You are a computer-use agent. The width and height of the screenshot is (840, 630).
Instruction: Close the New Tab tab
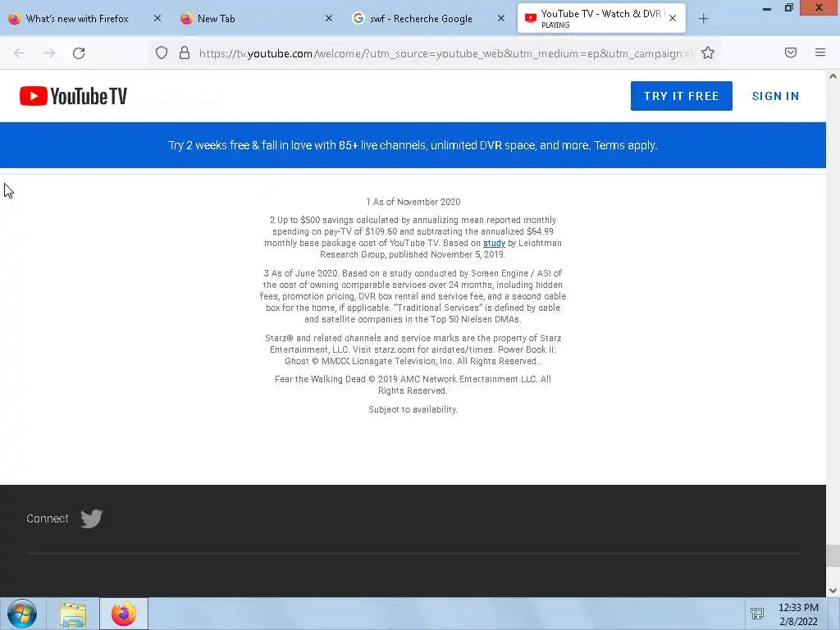(x=329, y=18)
